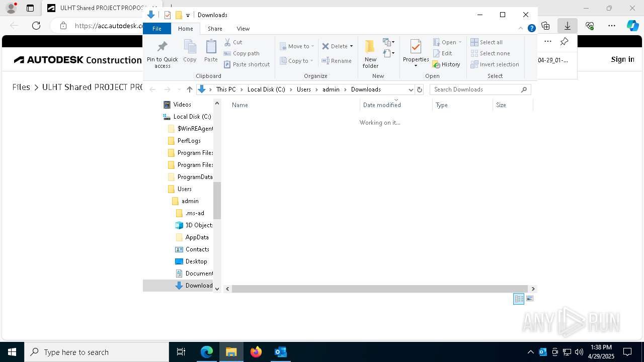The image size is (644, 362).
Task: Click the horizontal scrollbar in file list
Action: click(x=380, y=289)
